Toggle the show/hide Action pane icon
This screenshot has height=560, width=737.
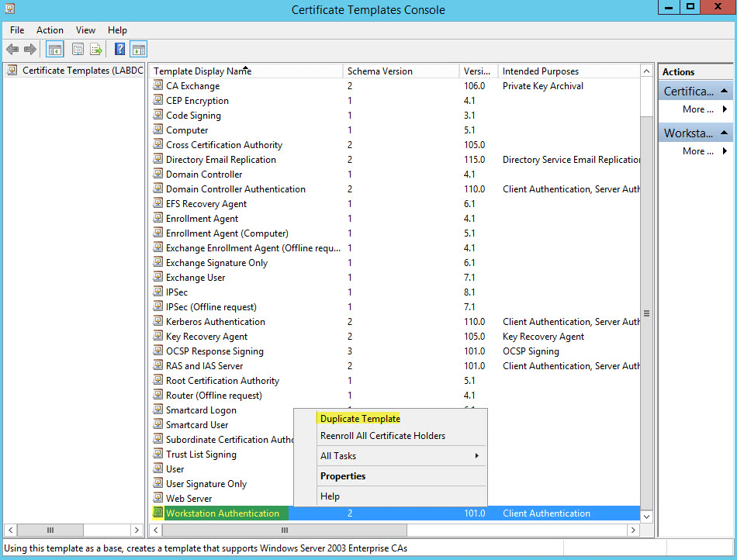139,49
